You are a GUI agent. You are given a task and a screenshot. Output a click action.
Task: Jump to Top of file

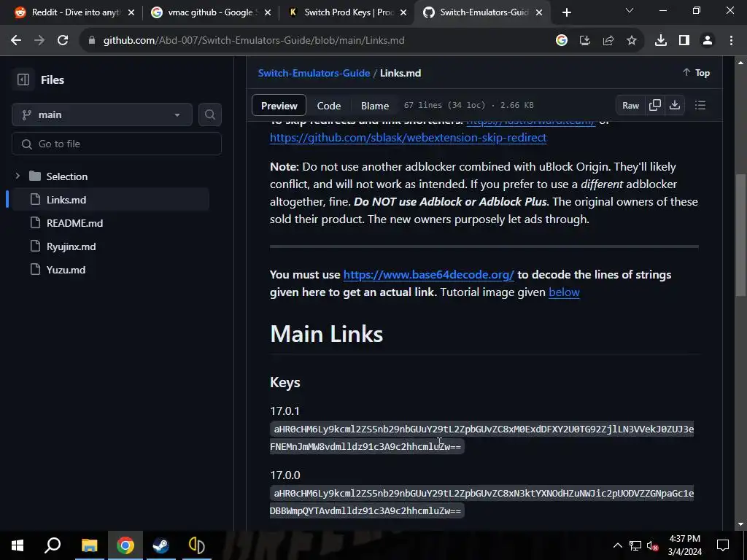[696, 73]
